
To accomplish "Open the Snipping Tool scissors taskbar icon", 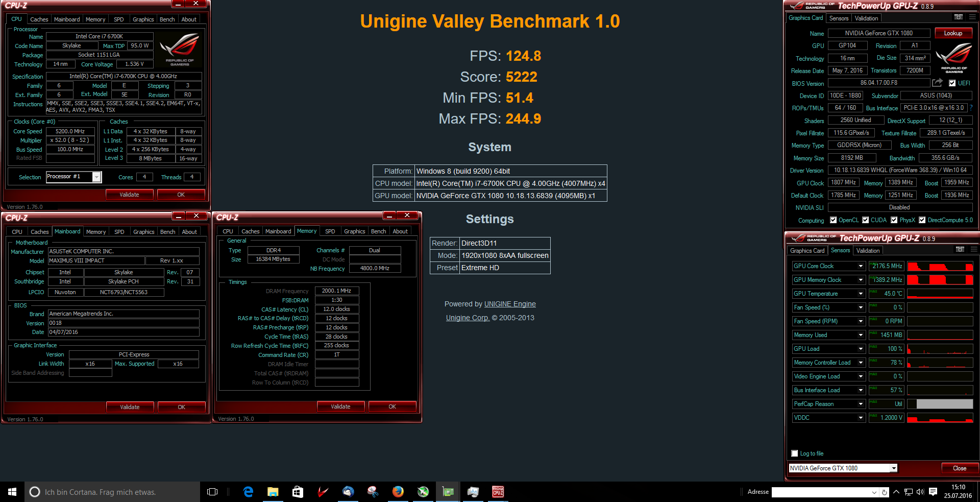I will point(373,492).
